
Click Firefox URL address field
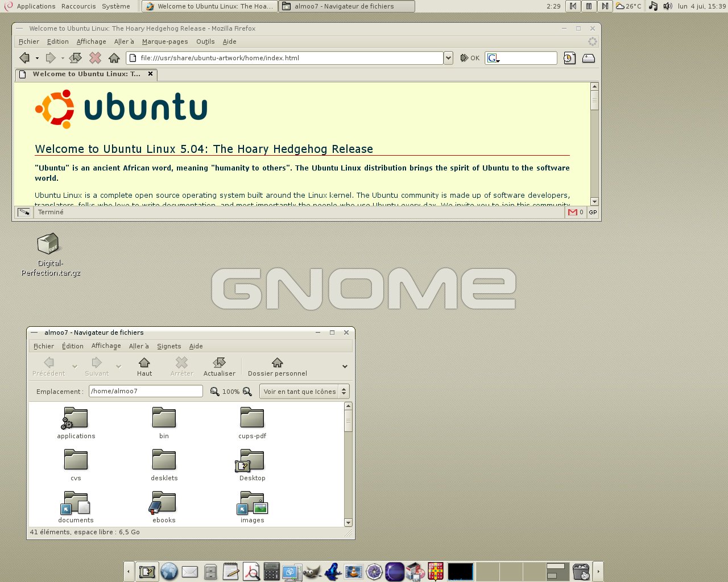point(284,58)
